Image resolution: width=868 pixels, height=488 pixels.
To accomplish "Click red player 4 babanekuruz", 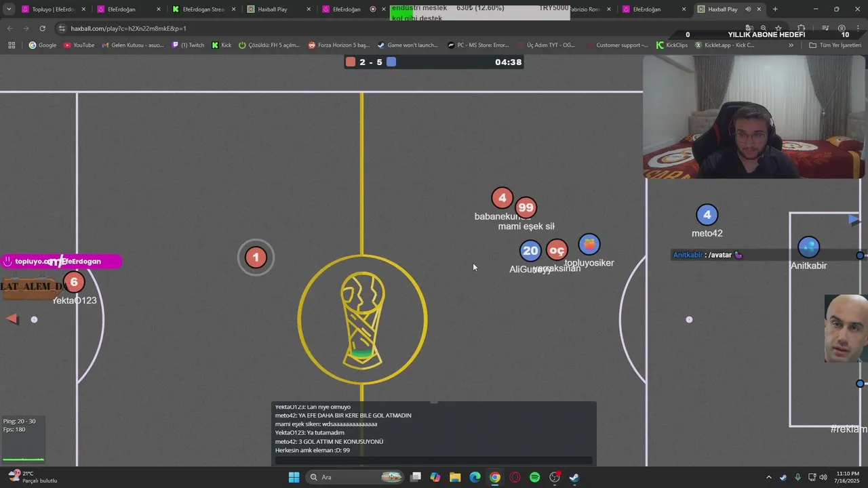I will (x=502, y=198).
